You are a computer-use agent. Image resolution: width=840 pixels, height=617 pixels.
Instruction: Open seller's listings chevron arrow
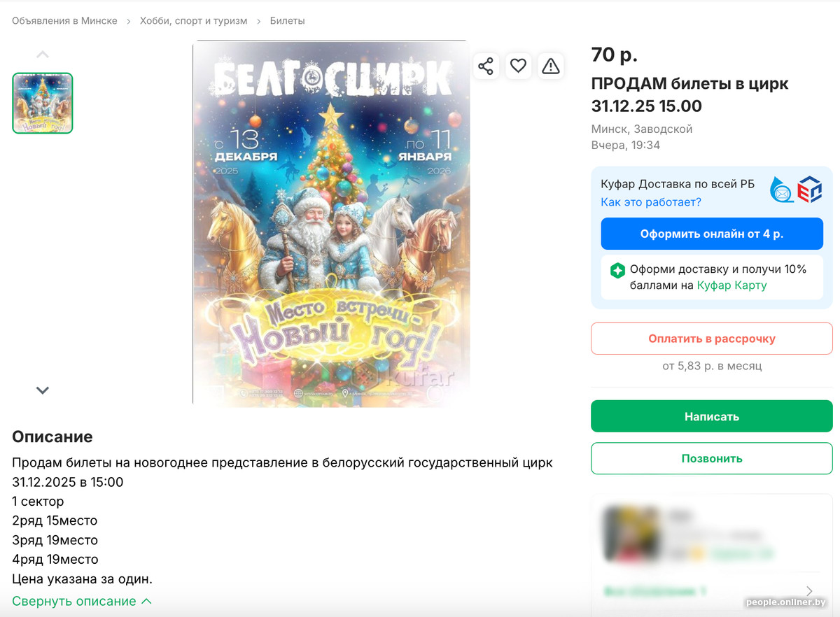pyautogui.click(x=810, y=591)
